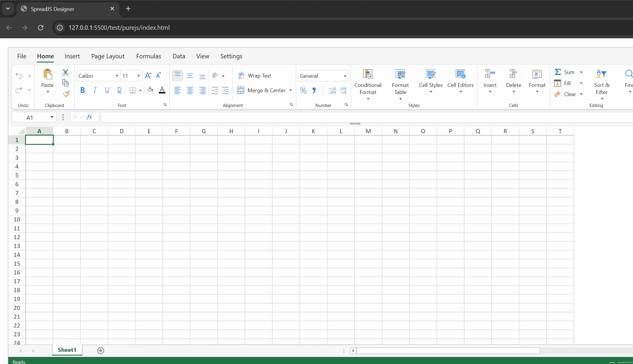633x364 pixels.
Task: Switch to the Page Layout tab
Action: point(108,56)
